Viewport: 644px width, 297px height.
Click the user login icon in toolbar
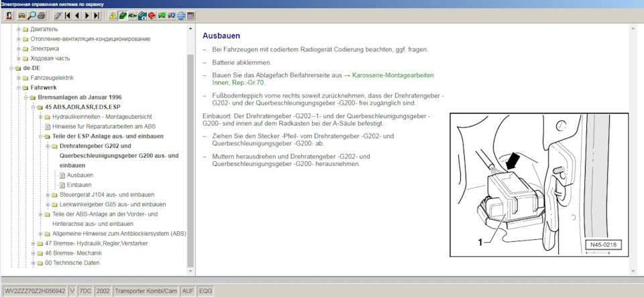click(9, 16)
